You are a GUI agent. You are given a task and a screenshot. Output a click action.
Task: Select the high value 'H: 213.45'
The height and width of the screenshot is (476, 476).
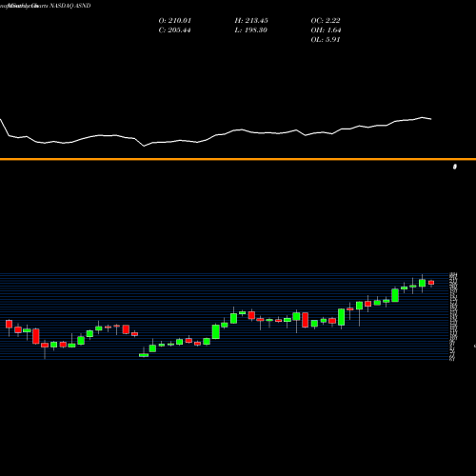click(251, 21)
